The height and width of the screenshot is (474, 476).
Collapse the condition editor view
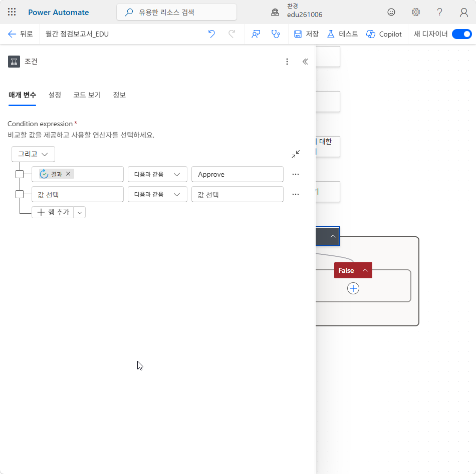click(x=296, y=154)
